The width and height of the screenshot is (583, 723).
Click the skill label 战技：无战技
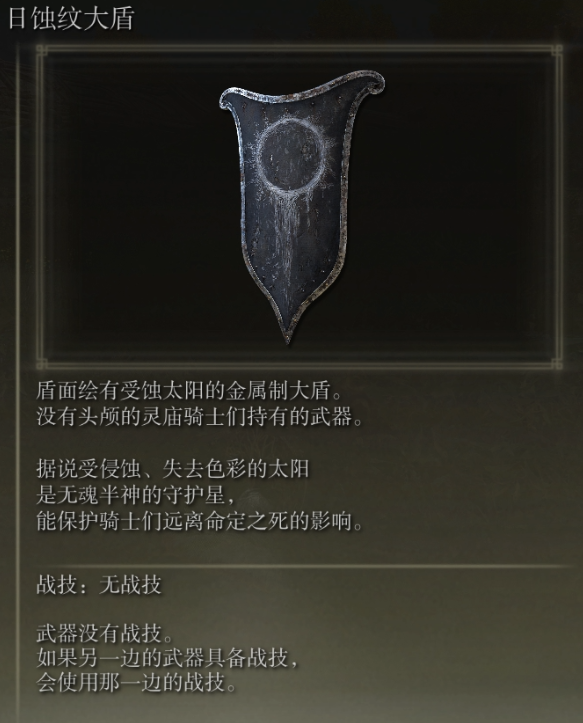(x=99, y=586)
